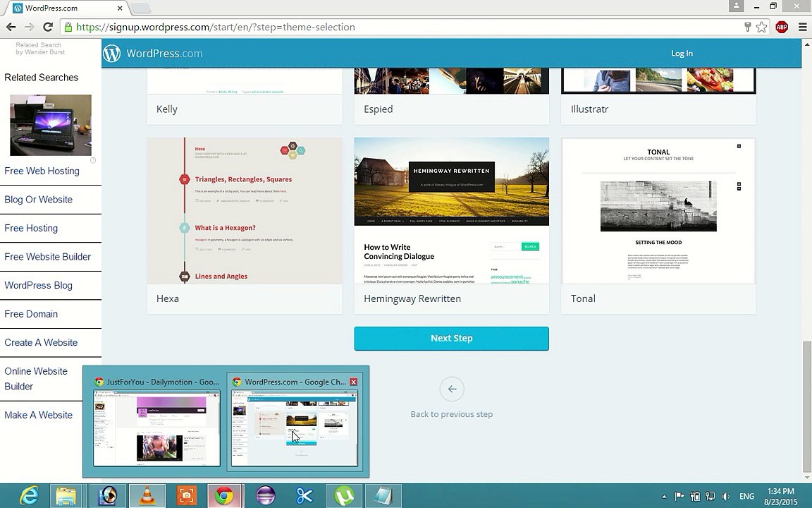
Task: Open the AdBlock Plus extension icon
Action: pyautogui.click(x=782, y=27)
